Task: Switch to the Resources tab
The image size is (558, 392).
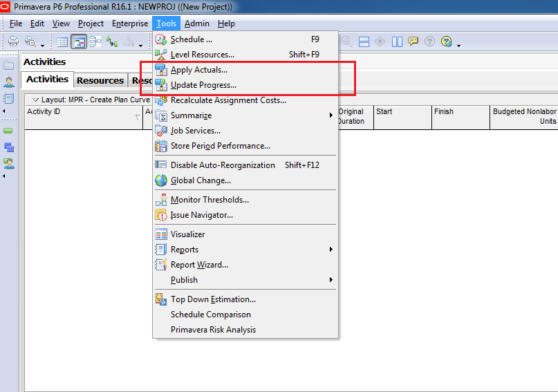Action: point(100,80)
